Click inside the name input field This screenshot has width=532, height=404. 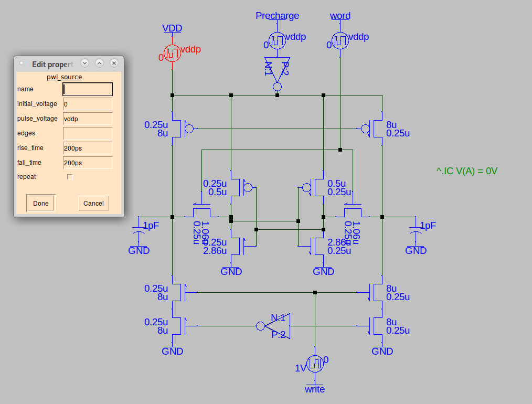click(87, 89)
